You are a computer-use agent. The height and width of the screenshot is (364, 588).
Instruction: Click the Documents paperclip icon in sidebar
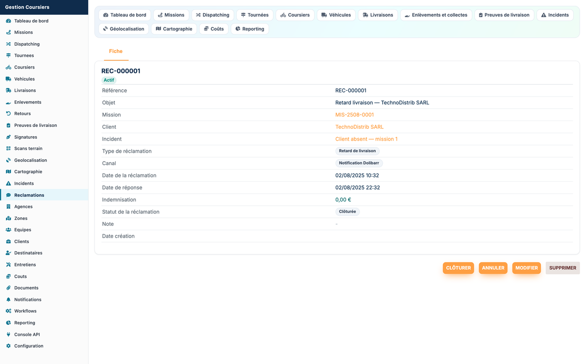8,288
